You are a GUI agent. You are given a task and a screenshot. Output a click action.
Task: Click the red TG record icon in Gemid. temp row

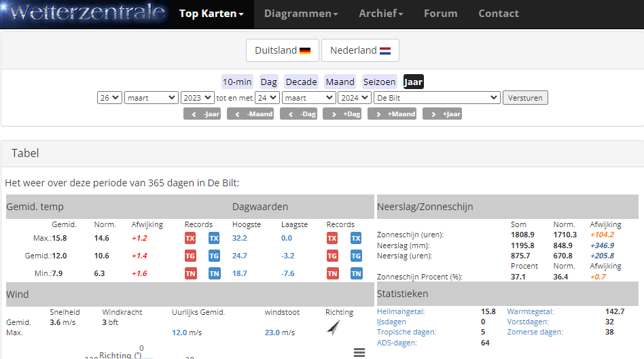[x=190, y=256]
